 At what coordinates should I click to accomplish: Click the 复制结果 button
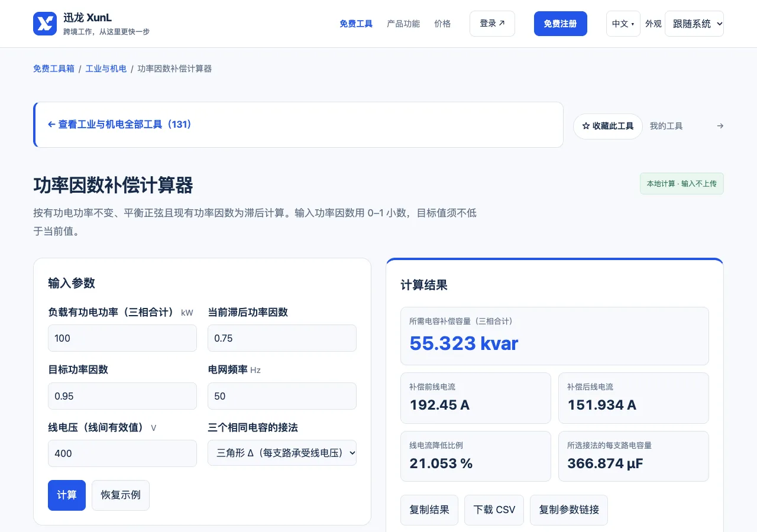(x=429, y=510)
